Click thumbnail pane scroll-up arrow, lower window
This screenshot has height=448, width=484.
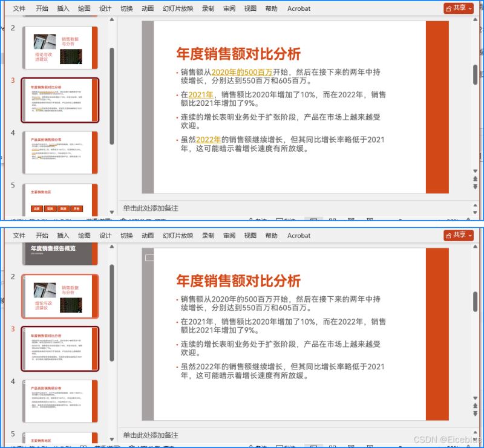coord(112,247)
